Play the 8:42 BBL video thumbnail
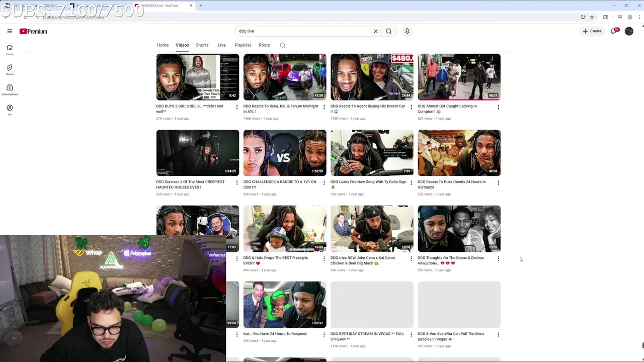 pos(198,77)
